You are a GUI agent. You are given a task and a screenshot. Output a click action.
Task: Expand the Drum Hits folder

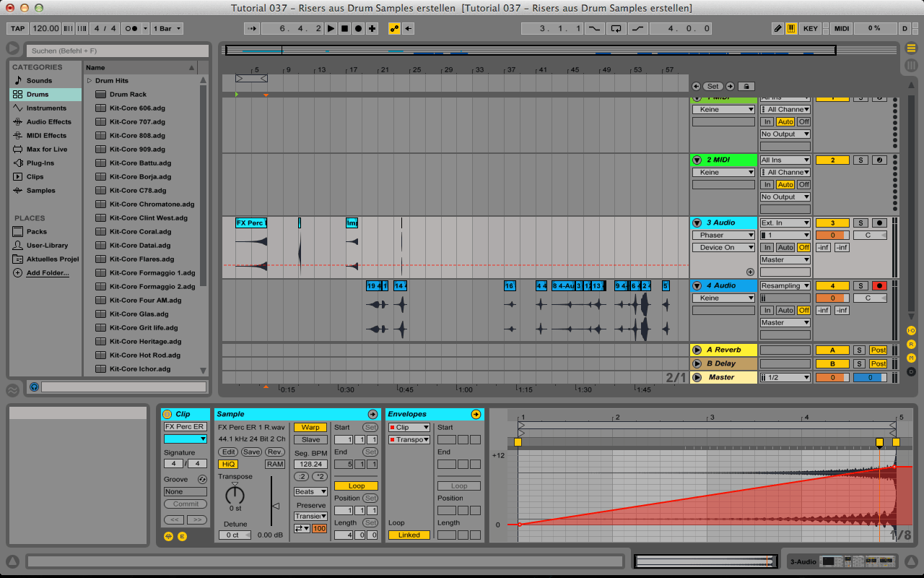pyautogui.click(x=90, y=81)
